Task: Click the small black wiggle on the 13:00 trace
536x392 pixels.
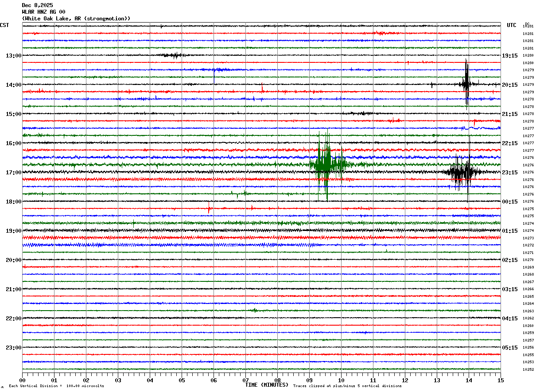Action: click(174, 55)
